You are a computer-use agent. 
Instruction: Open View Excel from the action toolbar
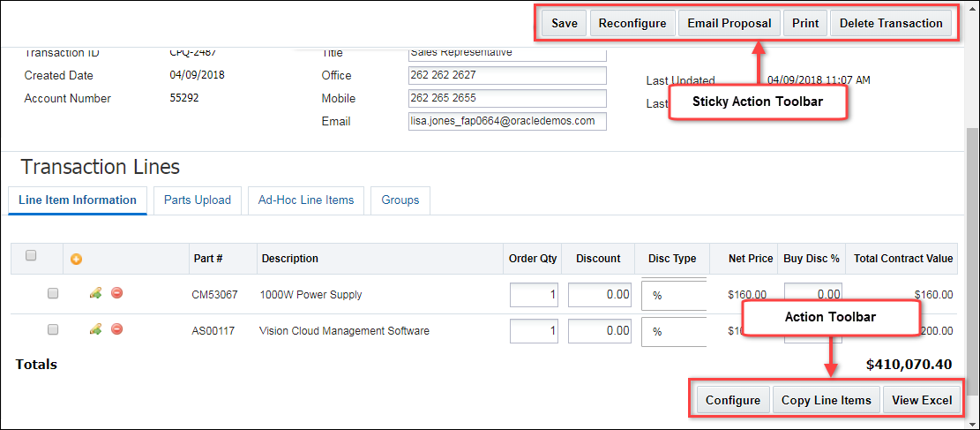pyautogui.click(x=921, y=400)
